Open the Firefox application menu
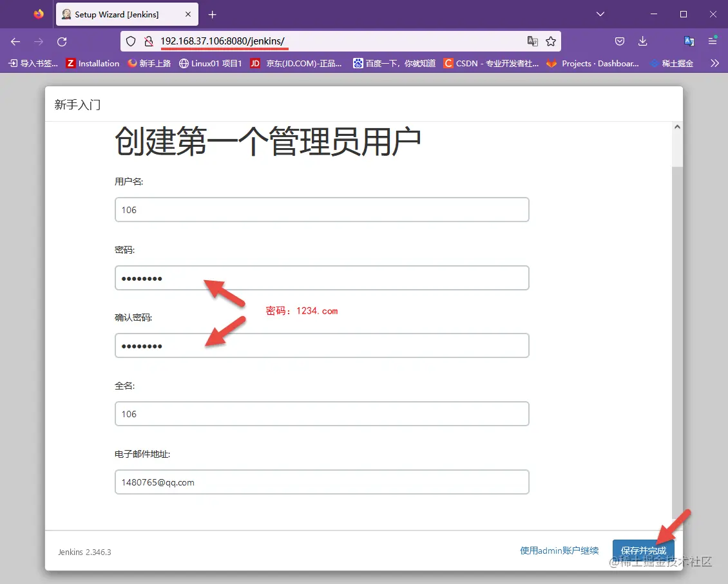Image resolution: width=728 pixels, height=584 pixels. pyautogui.click(x=713, y=41)
